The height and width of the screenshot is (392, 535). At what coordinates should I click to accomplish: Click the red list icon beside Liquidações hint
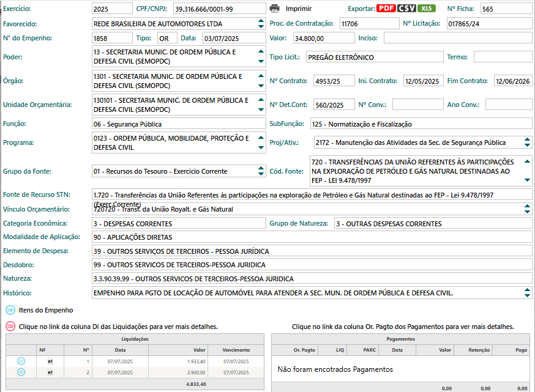(10, 326)
